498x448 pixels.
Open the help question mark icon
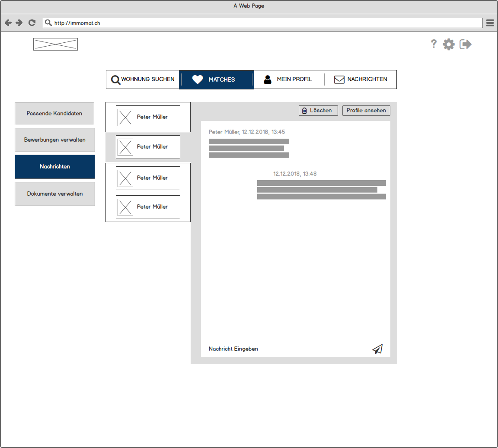(x=434, y=44)
